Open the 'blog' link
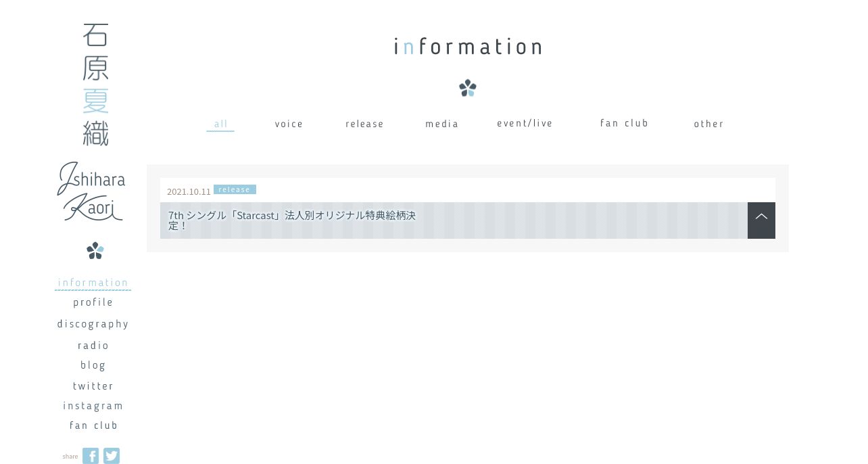The width and height of the screenshot is (868, 464). coord(93,365)
